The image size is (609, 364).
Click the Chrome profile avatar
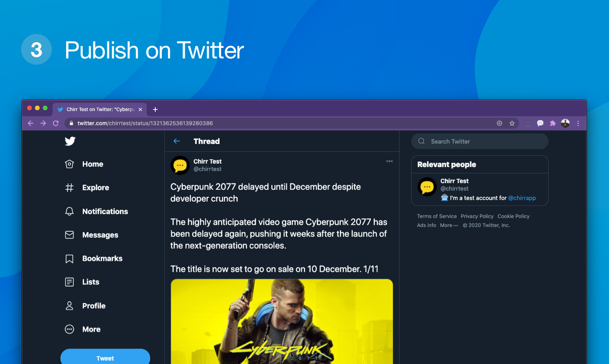tap(565, 123)
